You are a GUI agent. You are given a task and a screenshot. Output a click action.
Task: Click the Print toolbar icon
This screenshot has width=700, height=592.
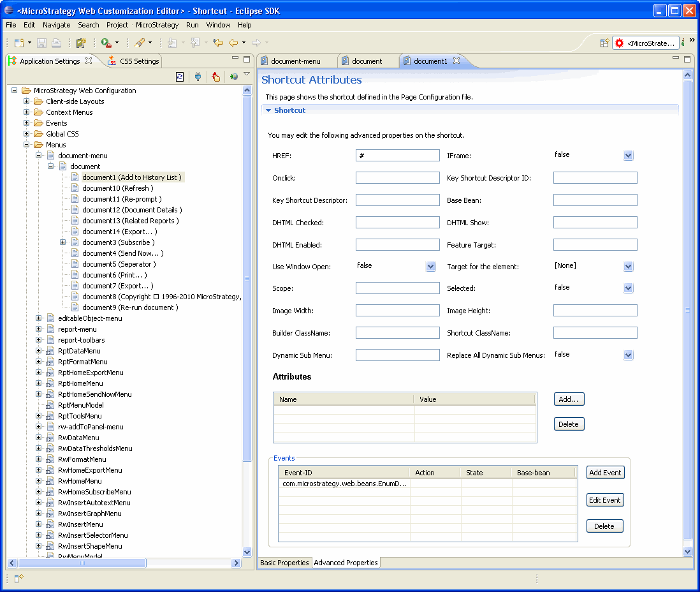coord(56,43)
